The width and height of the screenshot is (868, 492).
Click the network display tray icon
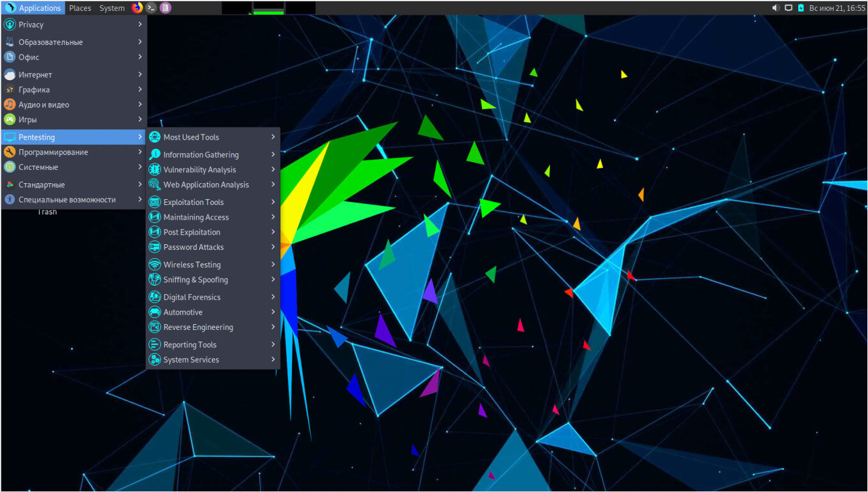pos(789,8)
